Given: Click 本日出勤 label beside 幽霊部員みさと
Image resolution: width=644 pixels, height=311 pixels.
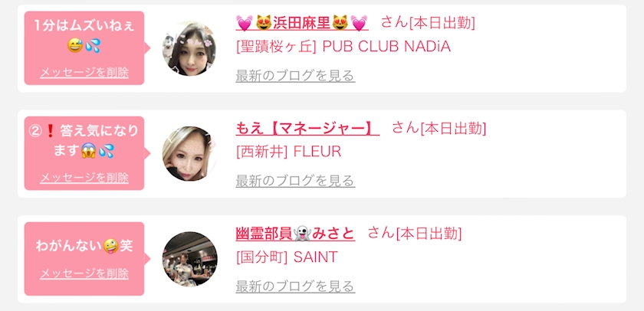Looking at the screenshot, I should coord(429,234).
